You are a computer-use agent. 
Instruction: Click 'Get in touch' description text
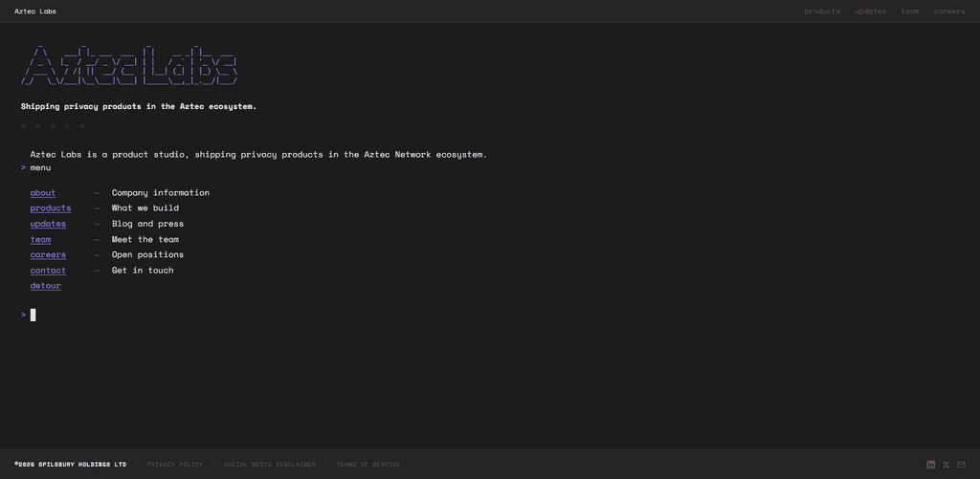click(143, 270)
